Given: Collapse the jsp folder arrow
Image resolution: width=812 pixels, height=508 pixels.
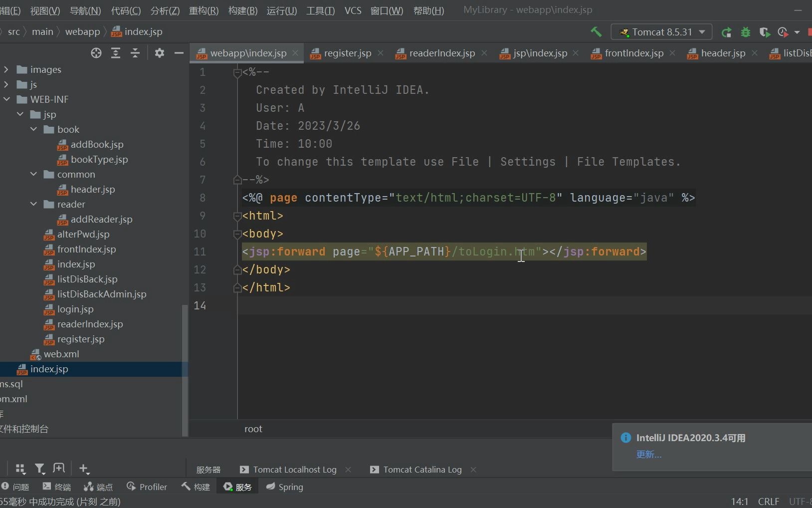Looking at the screenshot, I should pos(20,114).
